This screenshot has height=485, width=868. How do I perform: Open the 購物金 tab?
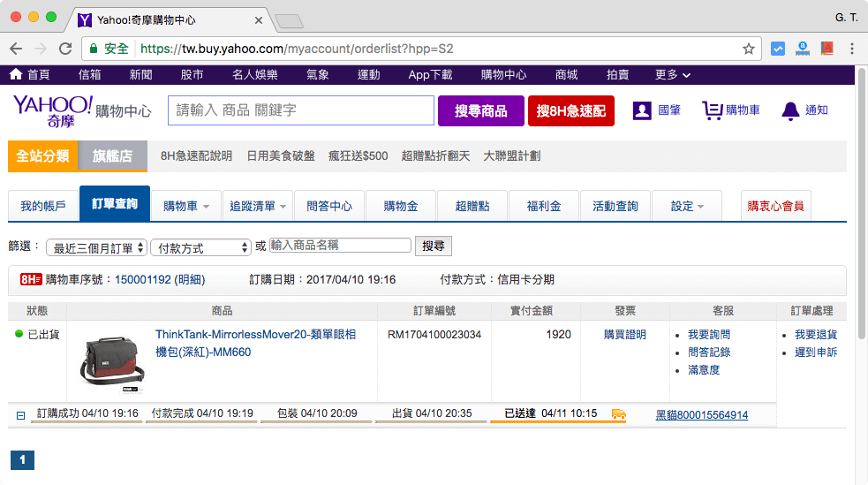(x=401, y=206)
